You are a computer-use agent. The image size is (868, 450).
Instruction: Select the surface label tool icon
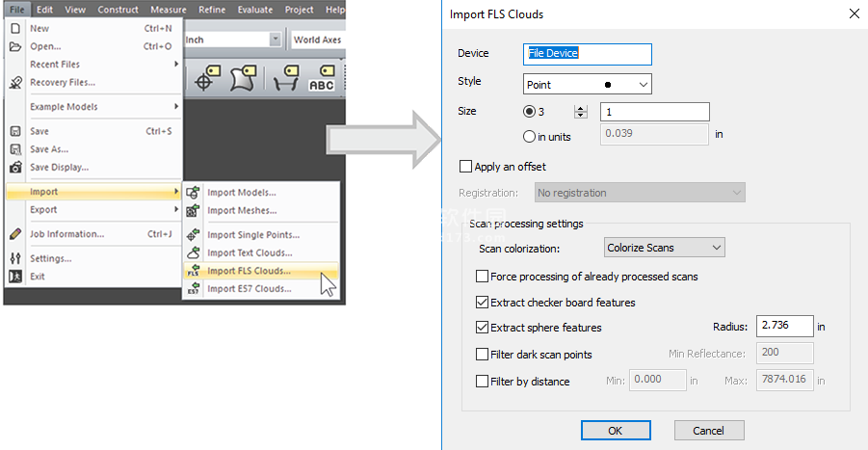[x=243, y=78]
